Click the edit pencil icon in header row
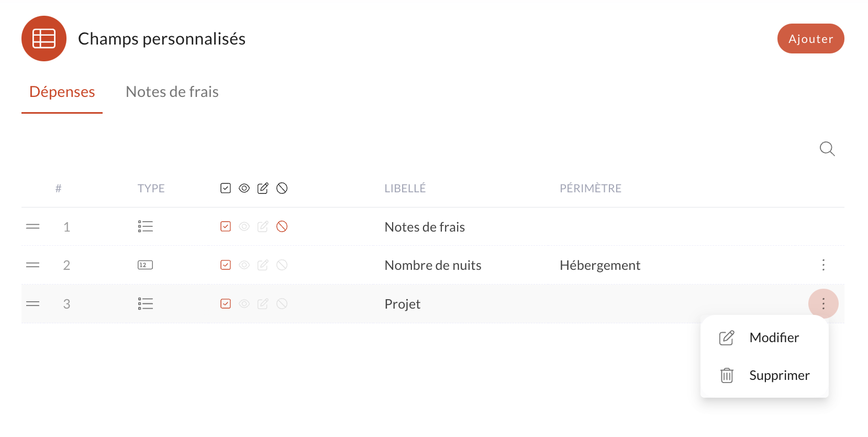The width and height of the screenshot is (868, 437). 263,188
